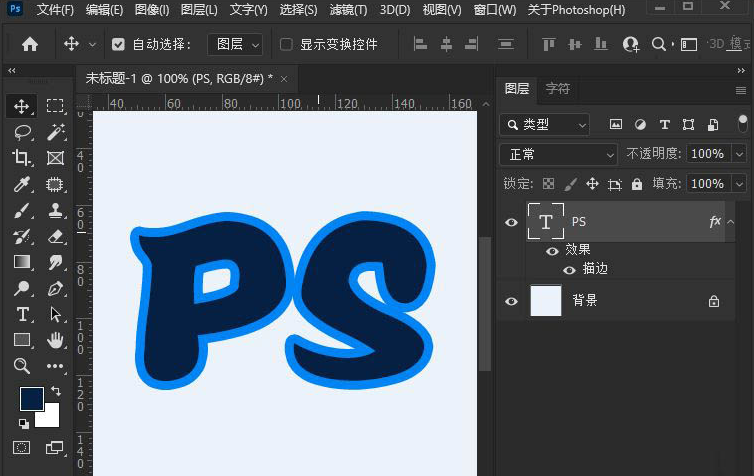Switch to the 字符 panel tab
754x476 pixels.
(557, 89)
